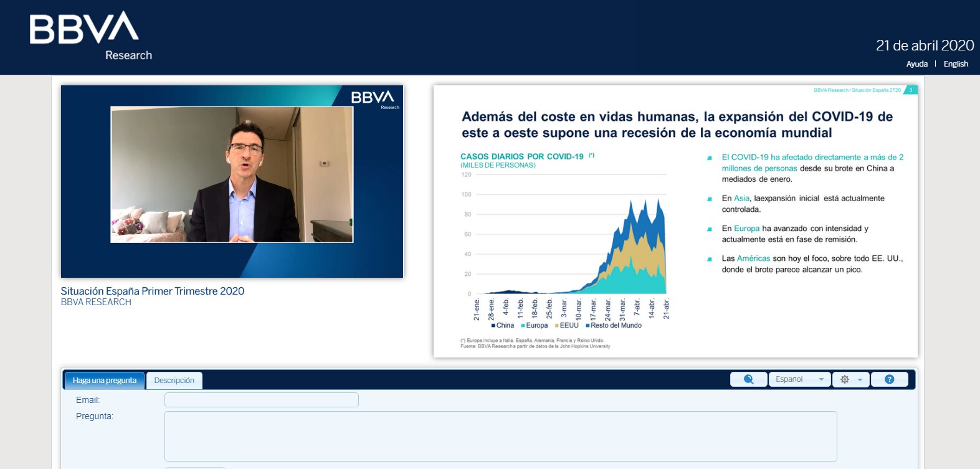
Task: Click the BBVA Research logo in the header
Action: pos(91,36)
